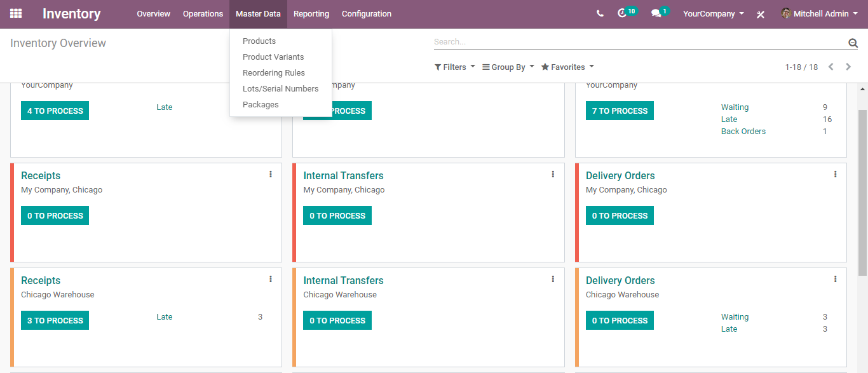Open Delivery Orders title of Chicago Warehouse card
The width and height of the screenshot is (868, 373).
pyautogui.click(x=620, y=280)
